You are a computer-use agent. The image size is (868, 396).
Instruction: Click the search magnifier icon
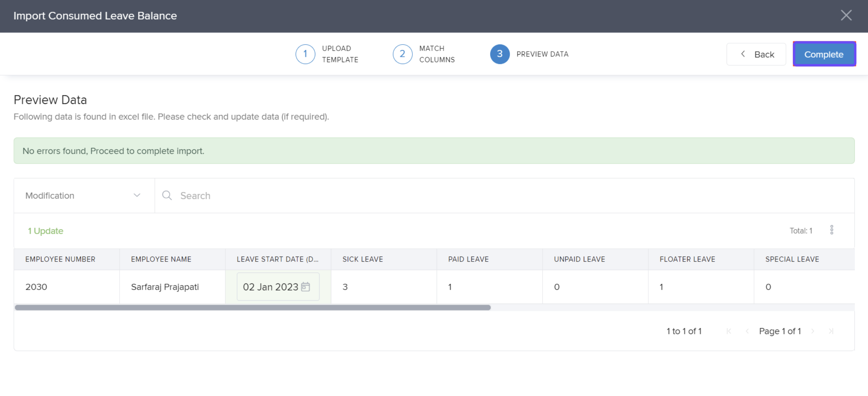(x=167, y=195)
